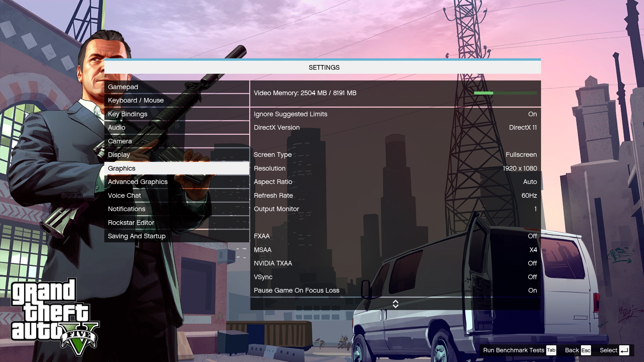Scroll down settings list with chevron
This screenshot has height=362, width=644.
395,307
